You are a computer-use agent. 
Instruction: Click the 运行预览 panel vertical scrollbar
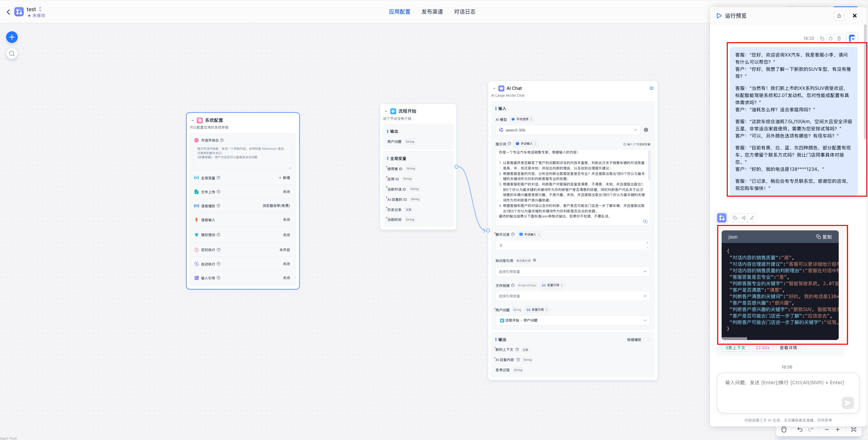pyautogui.click(x=865, y=82)
